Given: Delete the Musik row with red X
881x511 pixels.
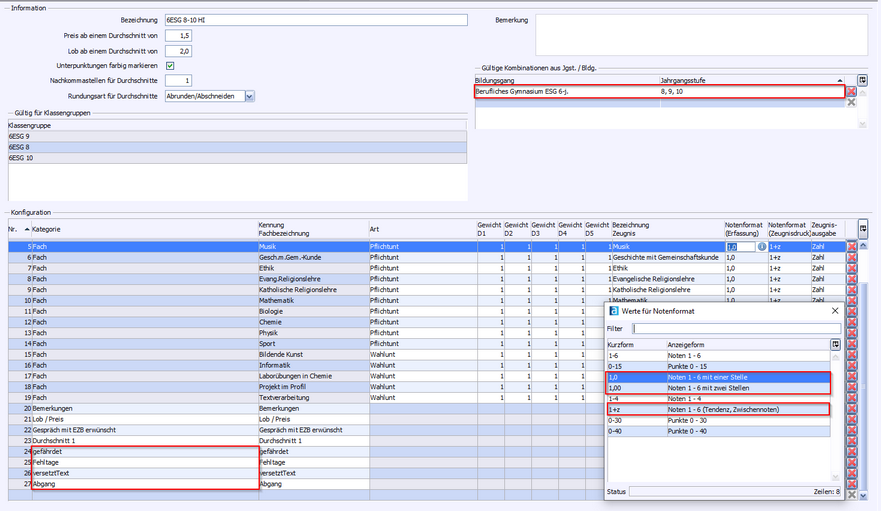Looking at the screenshot, I should pyautogui.click(x=852, y=246).
